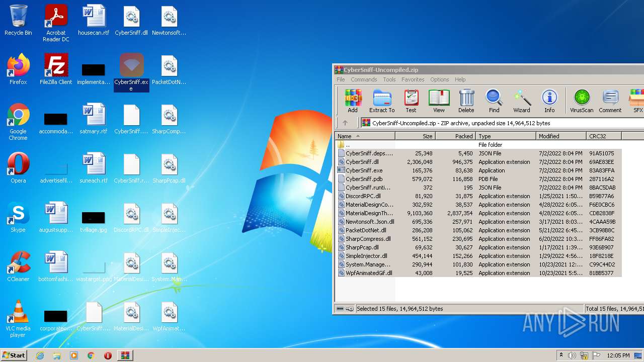The height and width of the screenshot is (362, 644).
Task: Sort list by Type column header
Action: pos(506,136)
